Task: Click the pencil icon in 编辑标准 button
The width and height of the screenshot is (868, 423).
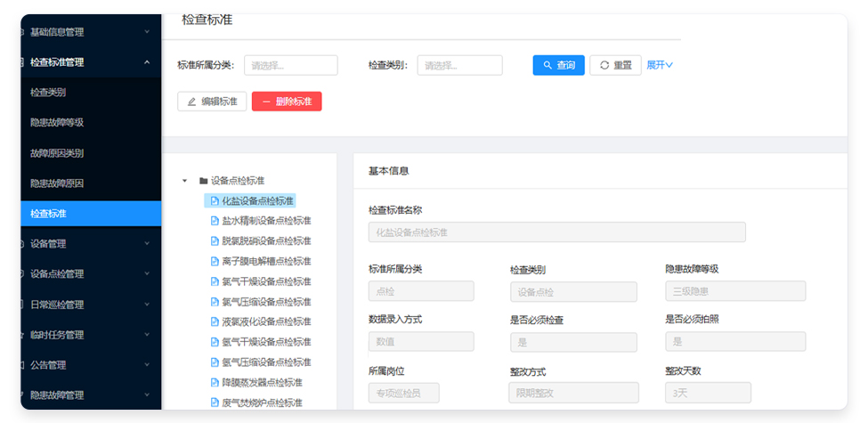Action: pyautogui.click(x=191, y=102)
